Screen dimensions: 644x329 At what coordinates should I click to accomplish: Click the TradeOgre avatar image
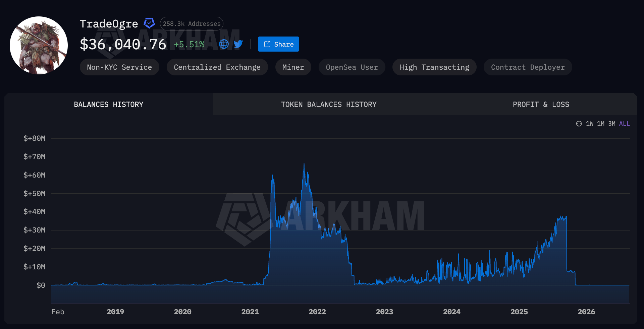click(x=39, y=45)
